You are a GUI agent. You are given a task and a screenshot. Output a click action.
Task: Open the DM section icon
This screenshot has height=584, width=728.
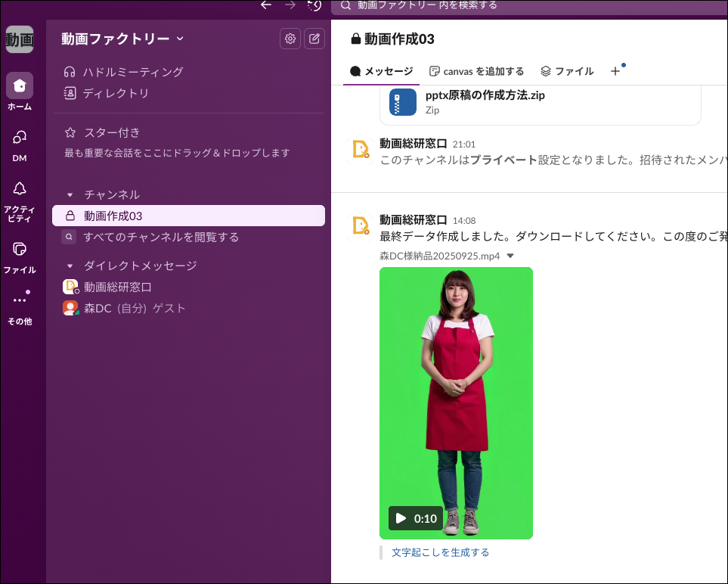pos(20,138)
